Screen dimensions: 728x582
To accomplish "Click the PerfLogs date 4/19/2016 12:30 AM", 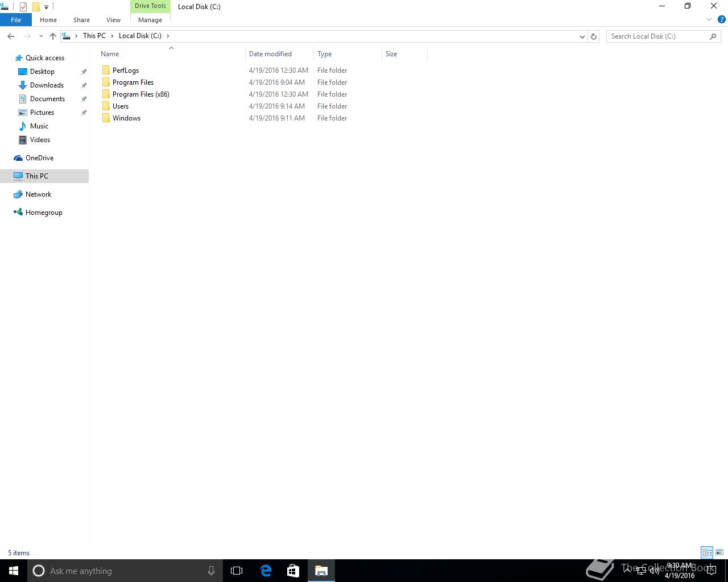I will coord(279,70).
